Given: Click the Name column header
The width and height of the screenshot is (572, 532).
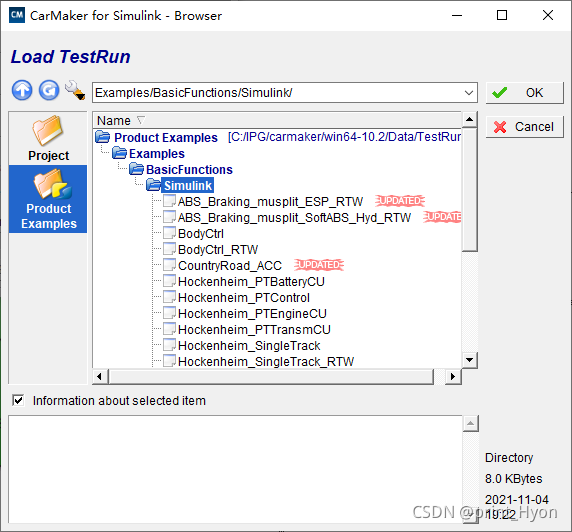Looking at the screenshot, I should pos(277,120).
